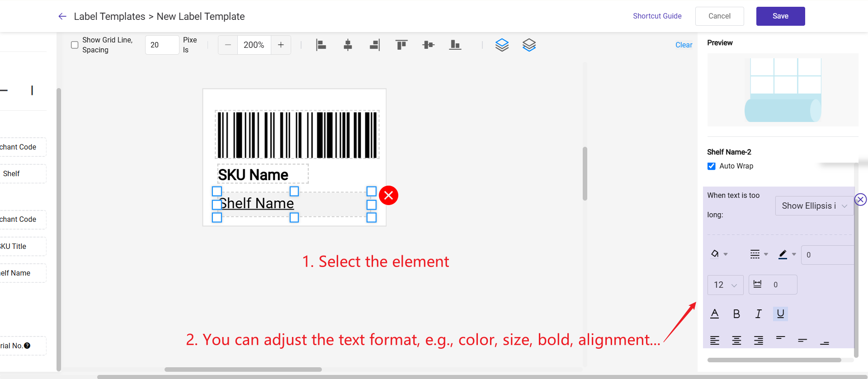868x379 pixels.
Task: Delete selected Shelf Name element with red X
Action: (388, 196)
